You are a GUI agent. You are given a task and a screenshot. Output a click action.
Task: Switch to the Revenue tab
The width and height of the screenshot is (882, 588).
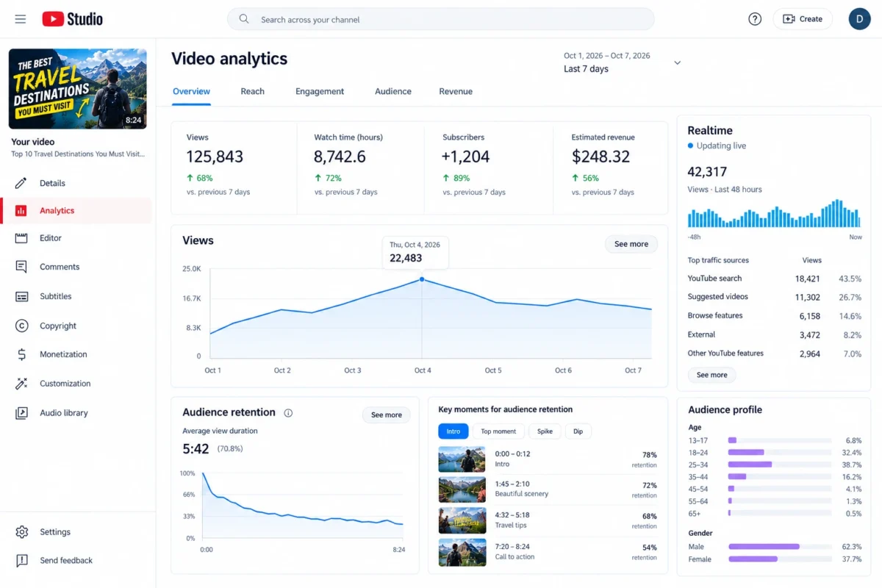pos(456,92)
